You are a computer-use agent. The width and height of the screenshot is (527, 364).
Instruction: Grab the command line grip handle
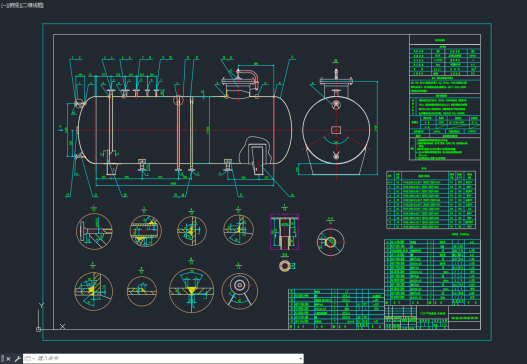3,359
